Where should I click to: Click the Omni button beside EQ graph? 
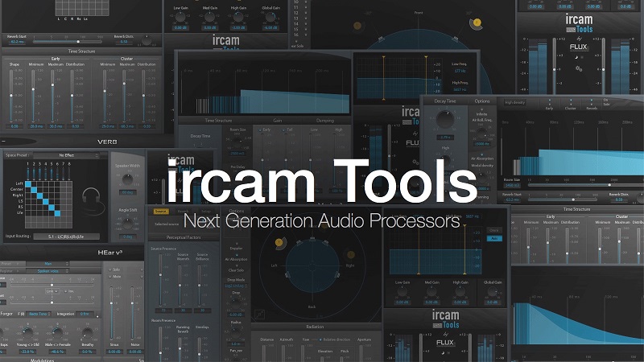click(494, 230)
